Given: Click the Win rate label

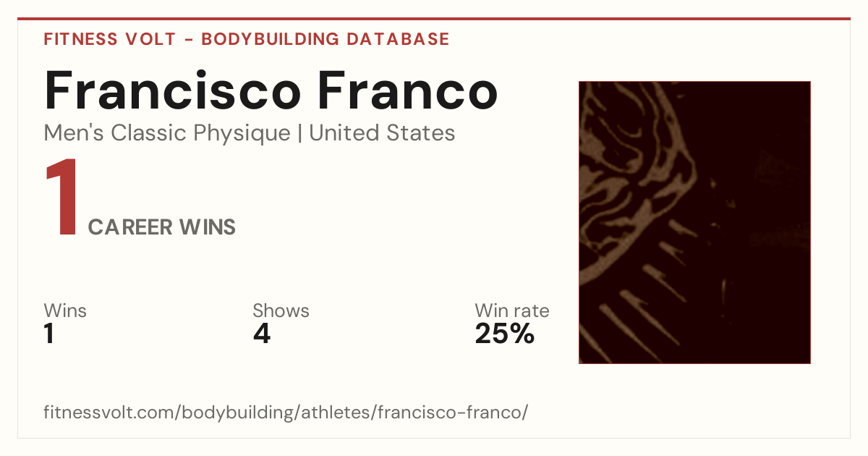Looking at the screenshot, I should point(512,311).
